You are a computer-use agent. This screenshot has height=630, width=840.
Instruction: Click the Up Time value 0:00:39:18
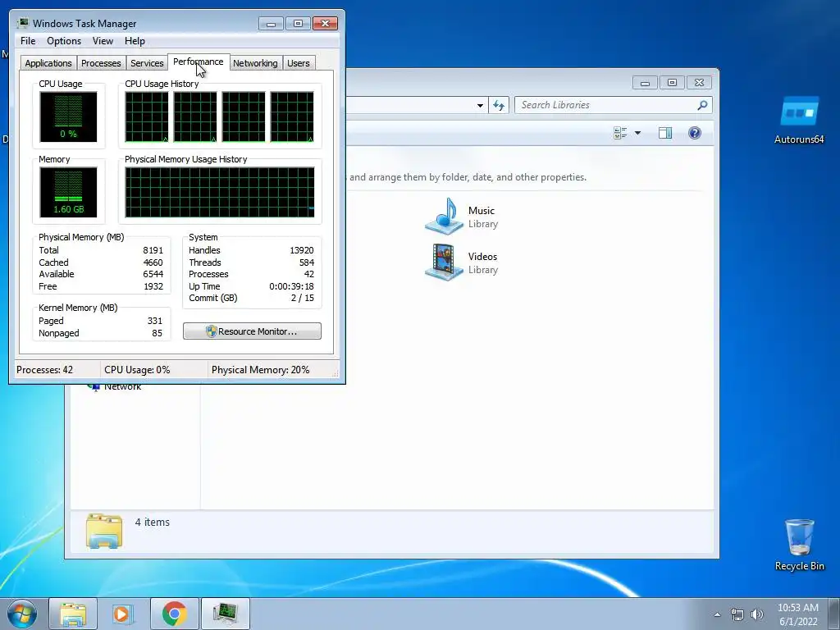(x=291, y=286)
